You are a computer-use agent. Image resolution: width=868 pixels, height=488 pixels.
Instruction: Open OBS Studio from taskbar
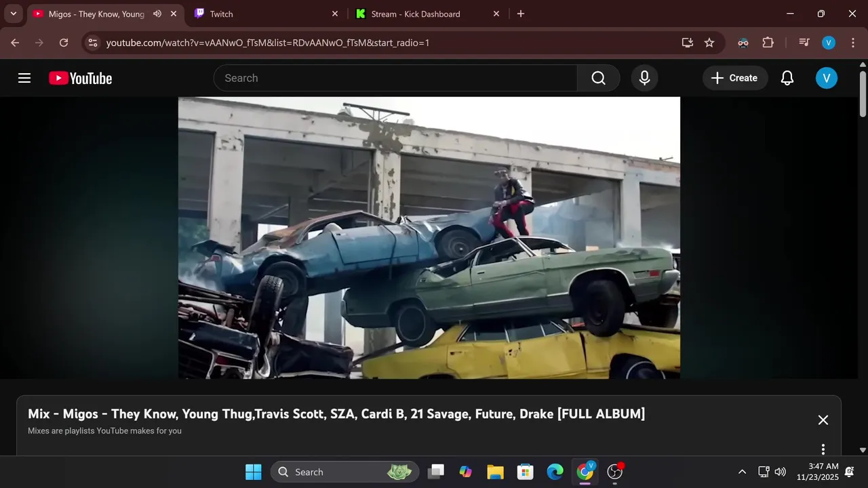(615, 472)
